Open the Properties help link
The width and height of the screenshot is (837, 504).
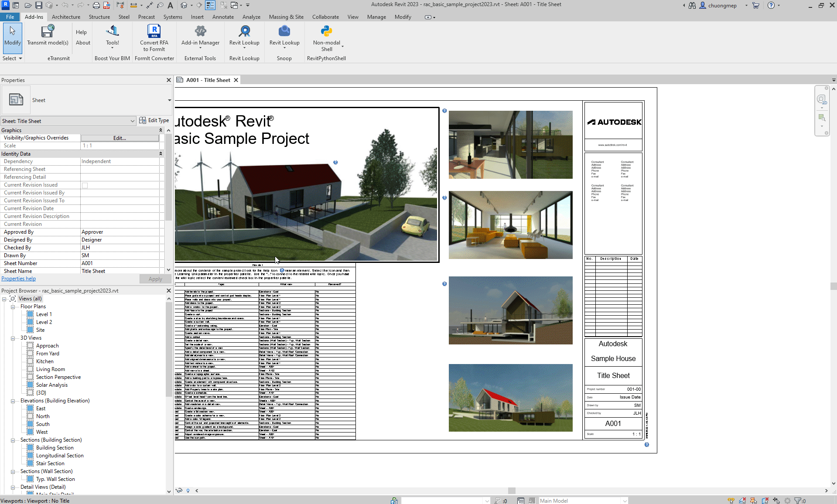(19, 279)
